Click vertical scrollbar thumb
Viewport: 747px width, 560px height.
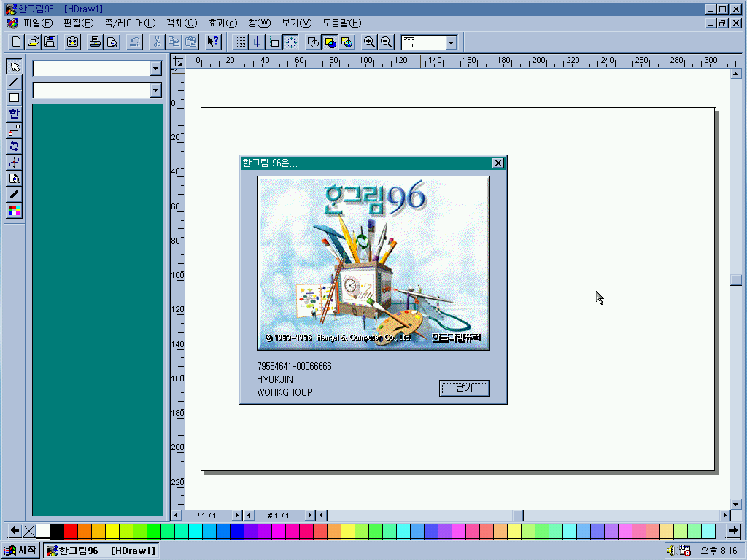736,280
